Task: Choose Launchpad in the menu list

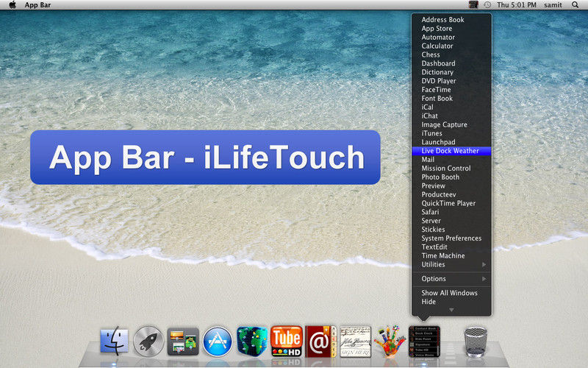Action: tap(451, 142)
